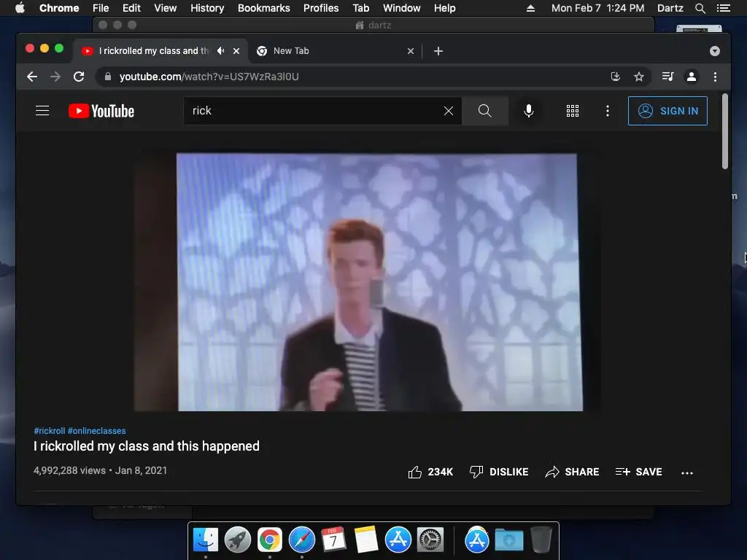Viewport: 747px width, 560px height.
Task: Click Chrome's forward arrow
Action: coord(55,77)
